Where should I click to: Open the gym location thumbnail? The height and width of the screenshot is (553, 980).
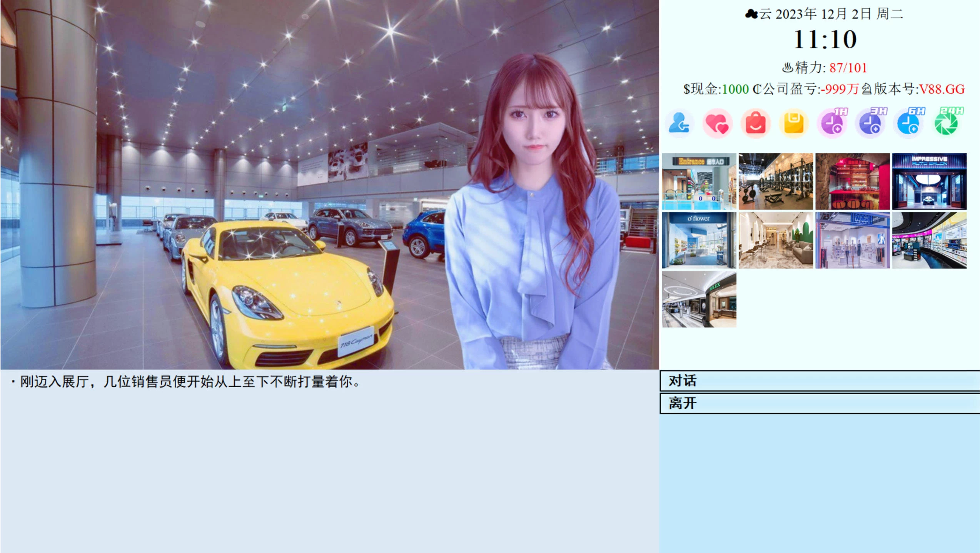tap(775, 181)
